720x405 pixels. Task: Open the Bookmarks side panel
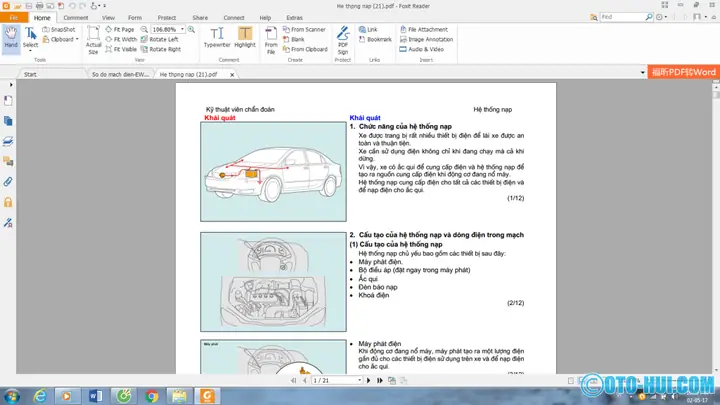8,101
